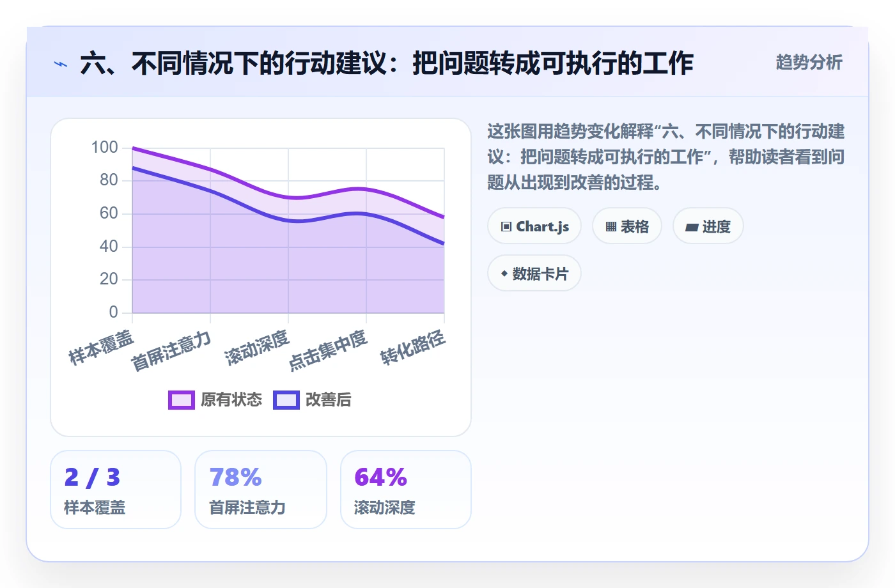This screenshot has height=588, width=895.
Task: Click the lightning bolt icon beside the title
Action: (60, 64)
